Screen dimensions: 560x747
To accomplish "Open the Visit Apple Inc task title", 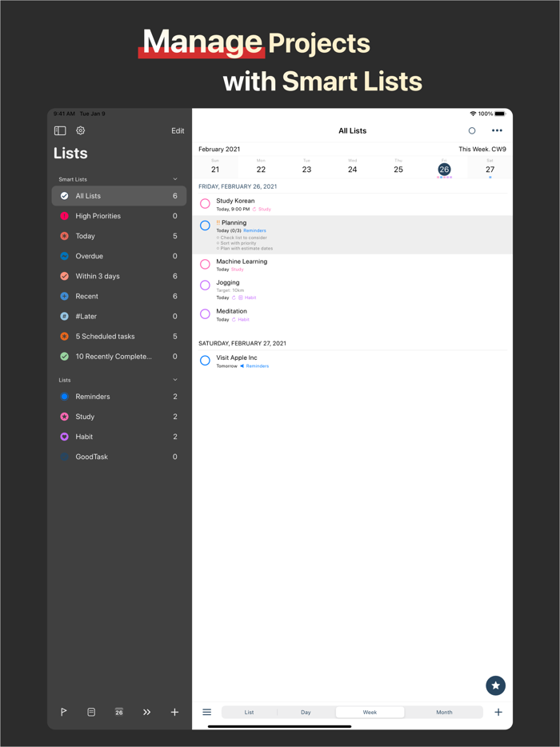I will click(x=236, y=358).
